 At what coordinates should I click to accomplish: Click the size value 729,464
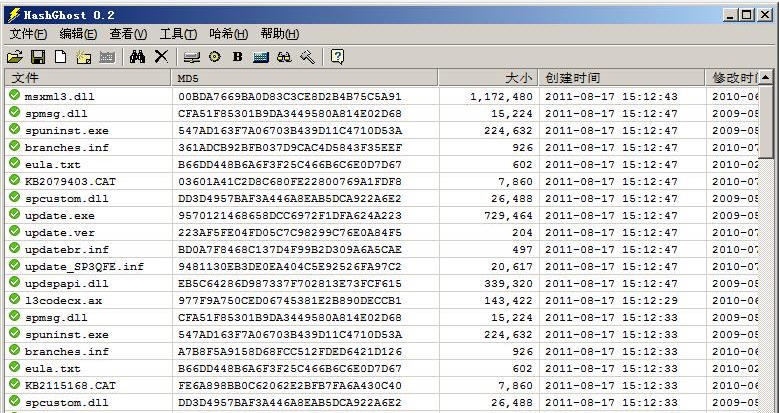click(508, 216)
